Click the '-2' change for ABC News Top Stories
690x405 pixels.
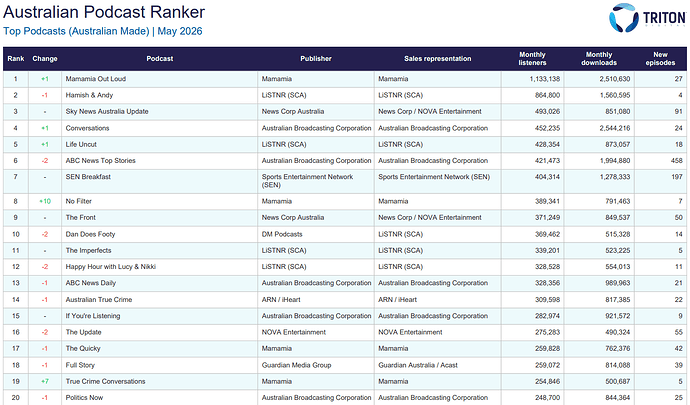[45, 161]
